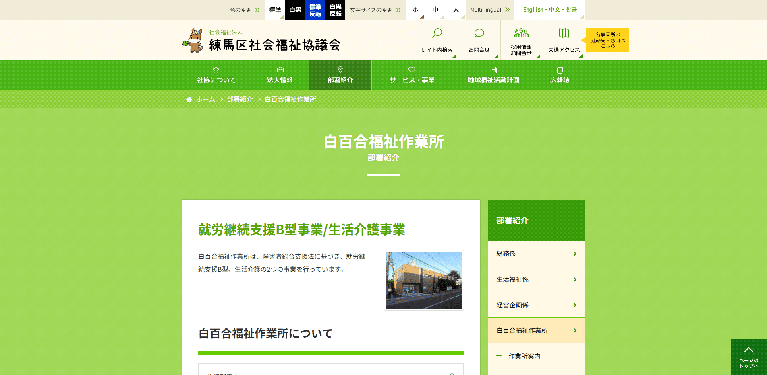This screenshot has height=375, width=767.
Task: Click the 部署紹介 sidebar header
Action: point(536,221)
